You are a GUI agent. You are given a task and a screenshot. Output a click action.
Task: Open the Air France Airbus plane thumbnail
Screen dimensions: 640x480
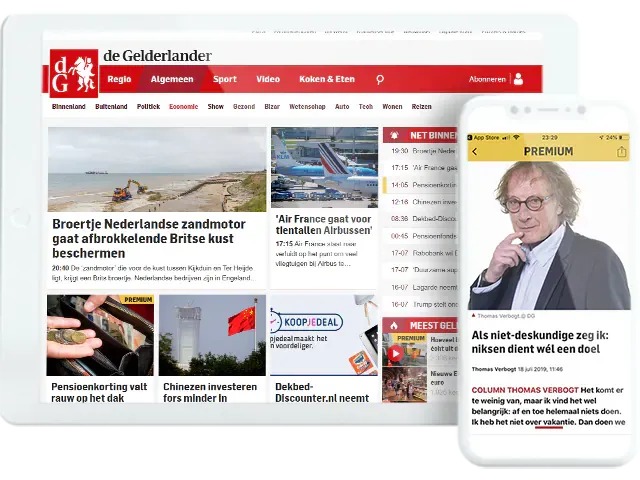click(323, 166)
